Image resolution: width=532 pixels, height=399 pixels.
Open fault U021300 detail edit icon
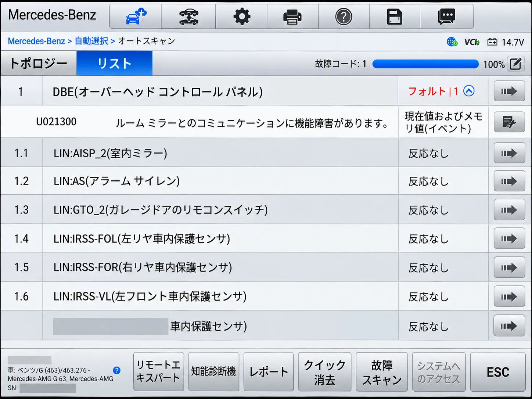(509, 122)
